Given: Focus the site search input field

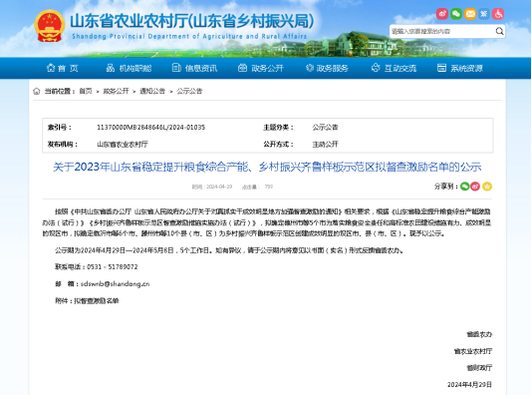Looking at the screenshot, I should pyautogui.click(x=442, y=31).
